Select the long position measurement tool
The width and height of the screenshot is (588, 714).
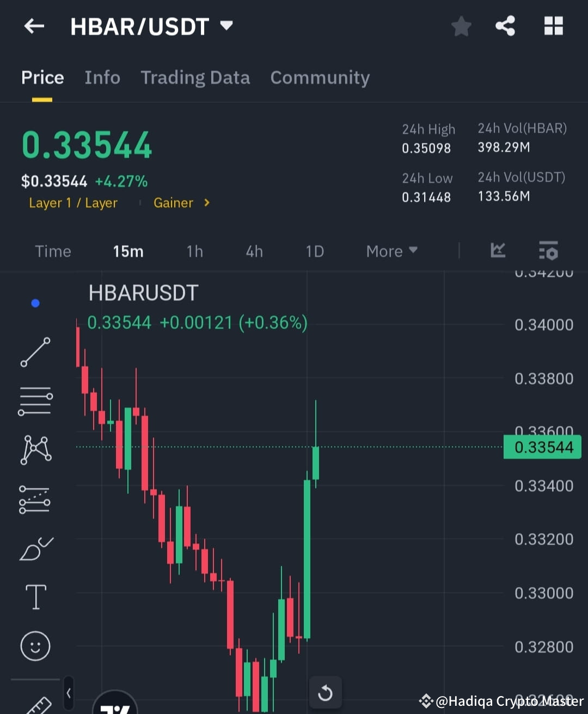coord(35,499)
